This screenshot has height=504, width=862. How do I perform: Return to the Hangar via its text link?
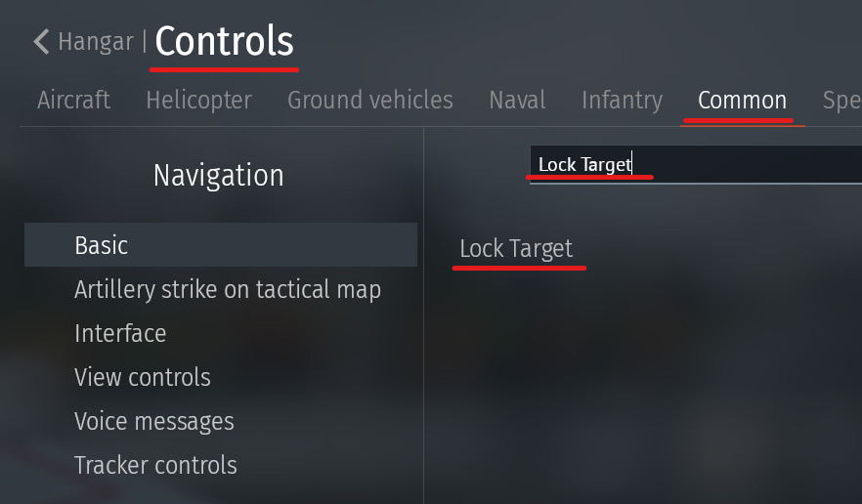click(x=97, y=43)
